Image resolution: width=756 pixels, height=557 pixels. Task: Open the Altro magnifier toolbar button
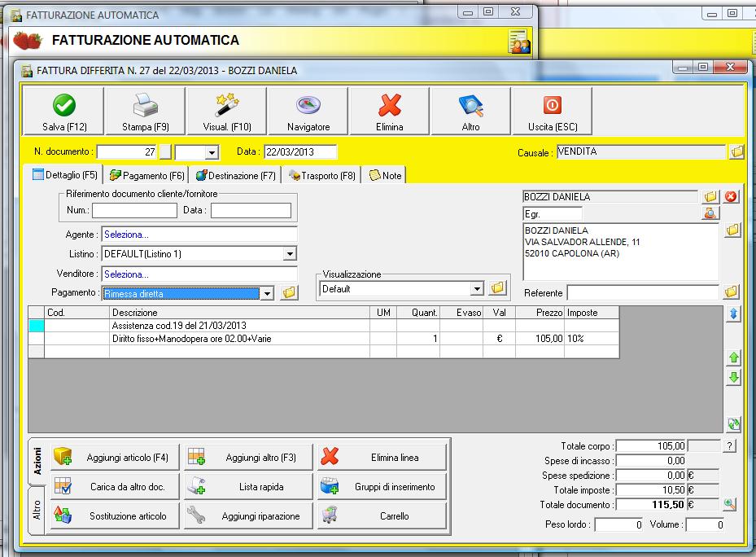(470, 111)
